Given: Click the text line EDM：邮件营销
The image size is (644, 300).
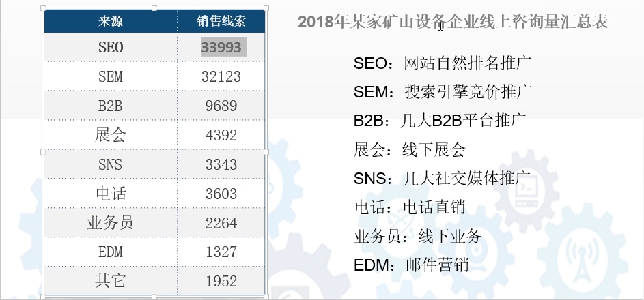Looking at the screenshot, I should (411, 265).
